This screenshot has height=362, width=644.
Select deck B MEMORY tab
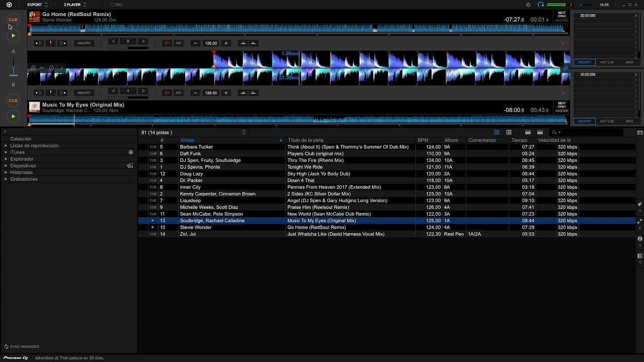coord(585,121)
